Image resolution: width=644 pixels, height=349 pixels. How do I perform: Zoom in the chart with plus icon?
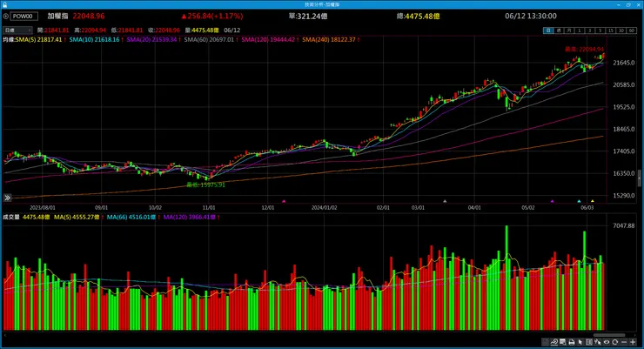click(x=633, y=342)
